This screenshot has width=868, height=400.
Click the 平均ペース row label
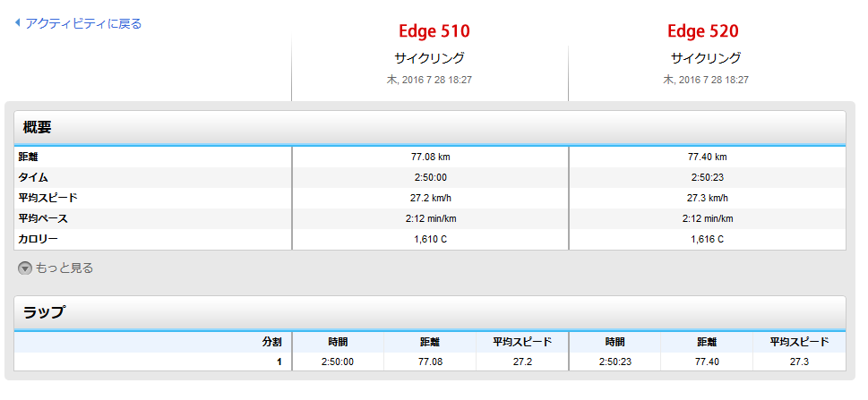point(43,219)
